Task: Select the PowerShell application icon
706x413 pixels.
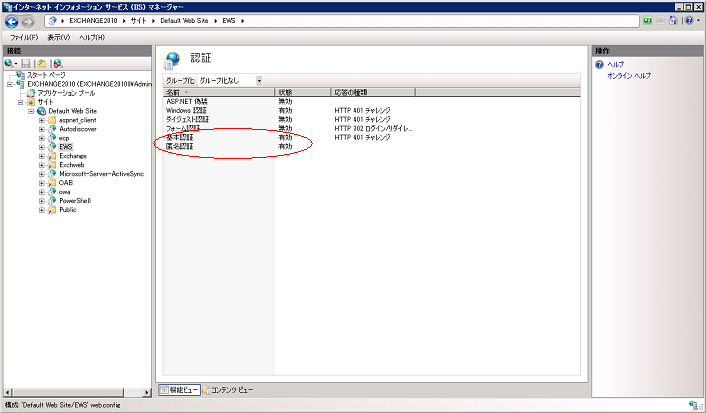Action: [x=52, y=201]
